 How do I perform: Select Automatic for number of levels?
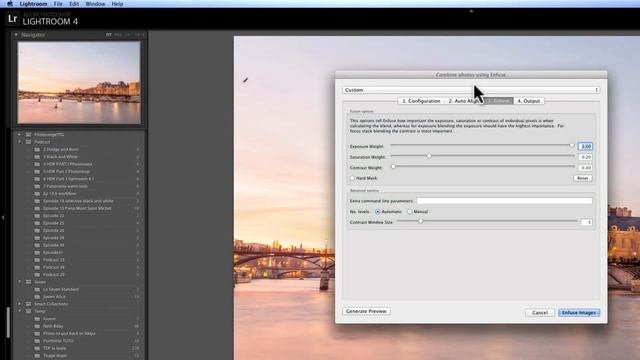pyautogui.click(x=378, y=212)
